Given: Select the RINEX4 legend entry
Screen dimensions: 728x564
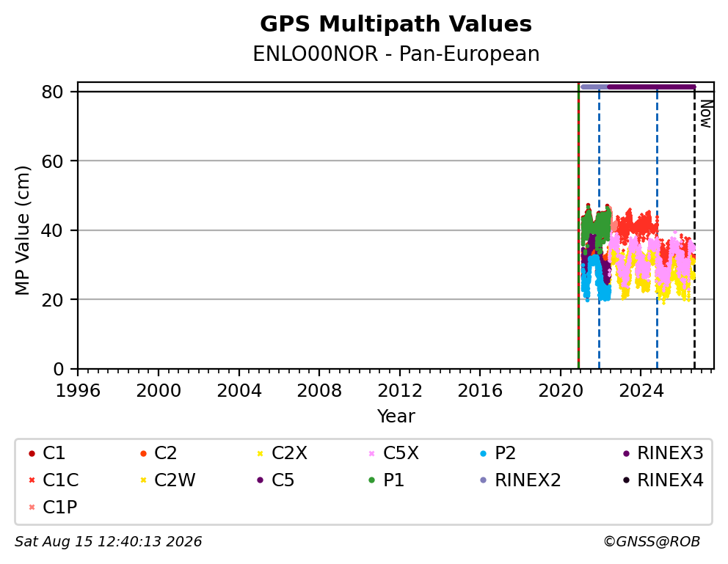Looking at the screenshot, I should 663,480.
